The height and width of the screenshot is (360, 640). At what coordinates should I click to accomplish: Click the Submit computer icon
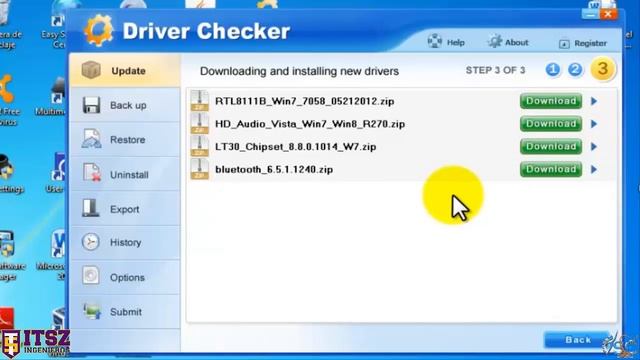[92, 311]
